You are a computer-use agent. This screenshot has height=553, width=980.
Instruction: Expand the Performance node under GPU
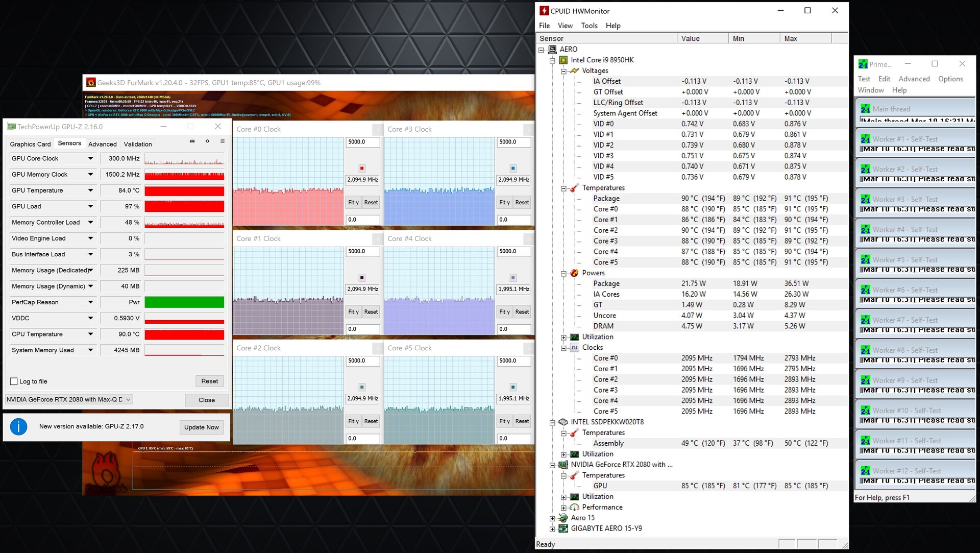[x=563, y=508]
